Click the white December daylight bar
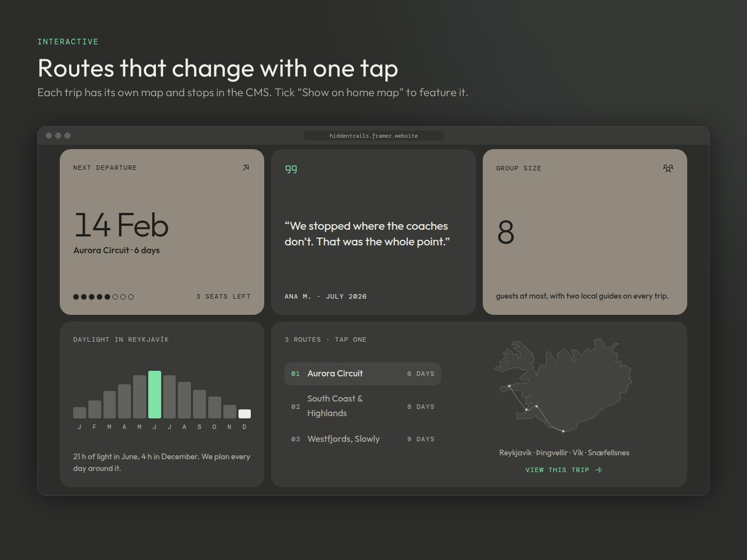Screen dimensions: 747x560 [x=245, y=414]
